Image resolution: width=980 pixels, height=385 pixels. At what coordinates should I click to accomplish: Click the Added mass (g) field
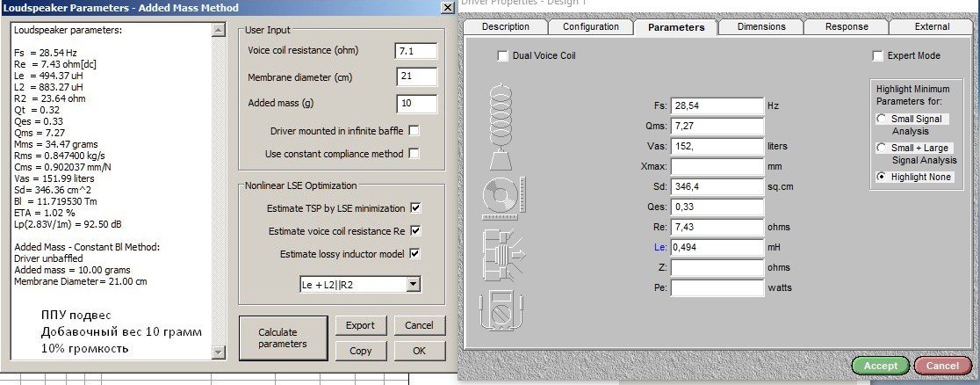pyautogui.click(x=416, y=104)
